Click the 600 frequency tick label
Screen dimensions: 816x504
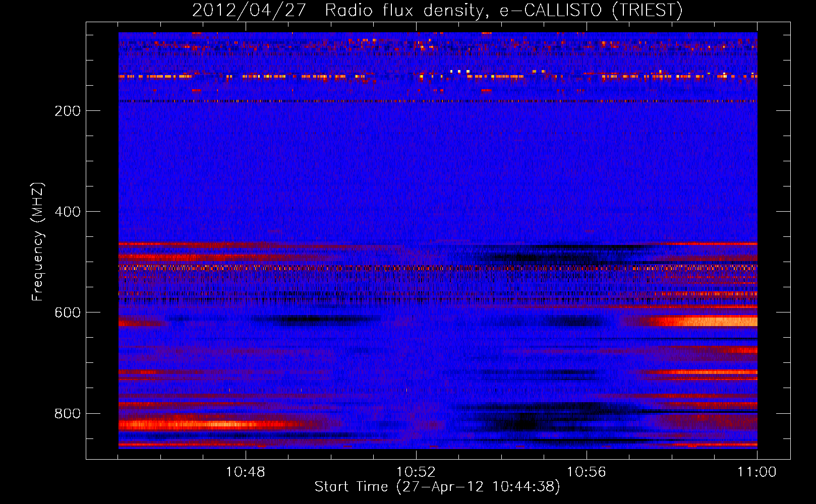pos(68,312)
